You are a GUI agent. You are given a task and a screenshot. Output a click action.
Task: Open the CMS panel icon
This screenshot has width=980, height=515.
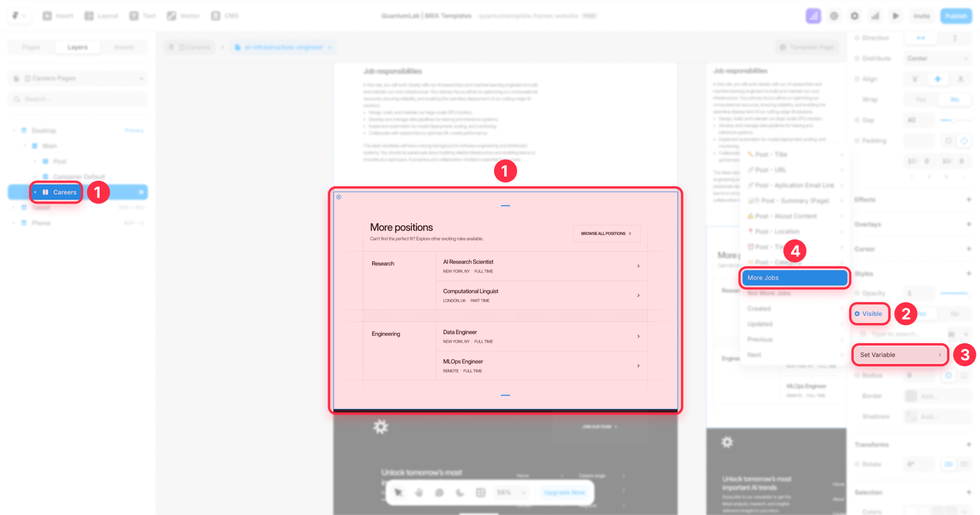[x=215, y=15]
